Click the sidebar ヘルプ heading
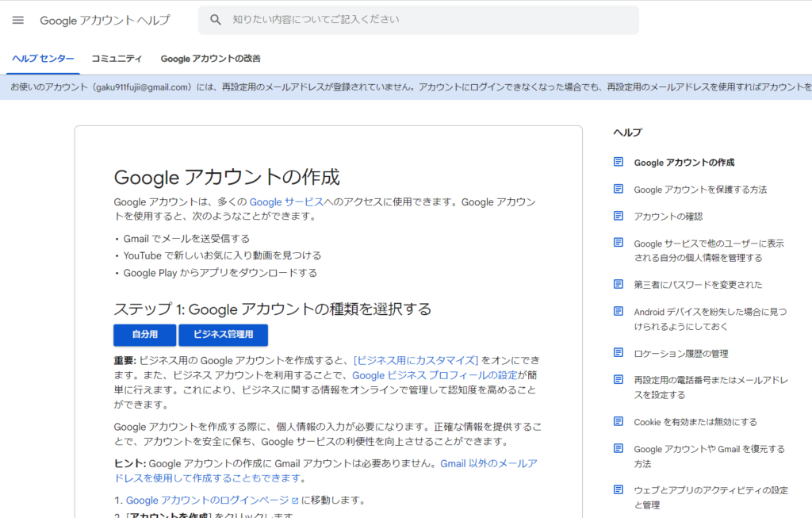The height and width of the screenshot is (518, 812). [628, 132]
